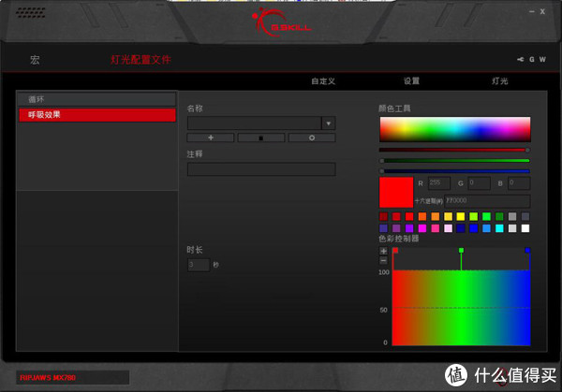Choose the white swatch at the end of the bottom row
The height and width of the screenshot is (392, 562).
525,228
